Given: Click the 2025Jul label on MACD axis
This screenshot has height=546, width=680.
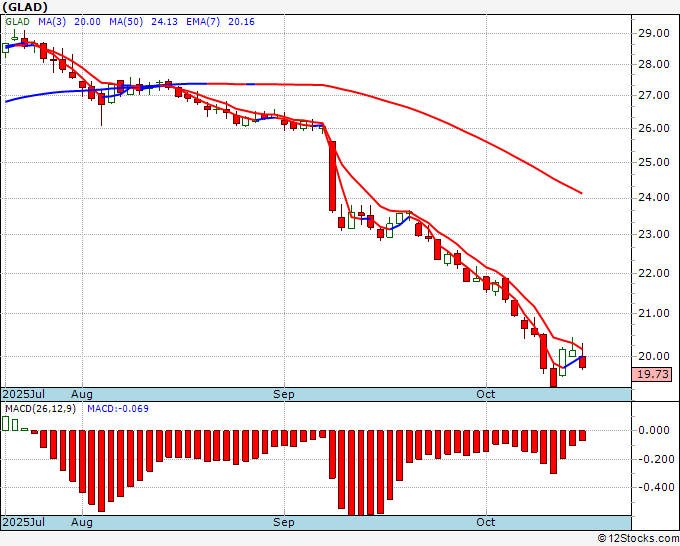Looking at the screenshot, I should point(24,522).
